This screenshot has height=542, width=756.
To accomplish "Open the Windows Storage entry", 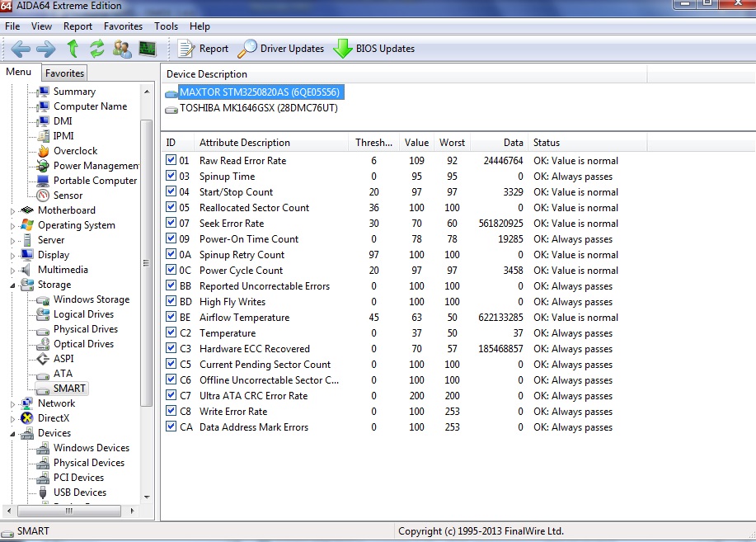I will (x=83, y=299).
